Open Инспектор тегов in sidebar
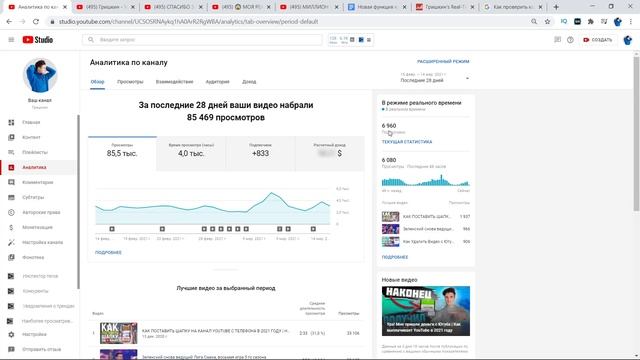This screenshot has width=640, height=360. pos(40,276)
